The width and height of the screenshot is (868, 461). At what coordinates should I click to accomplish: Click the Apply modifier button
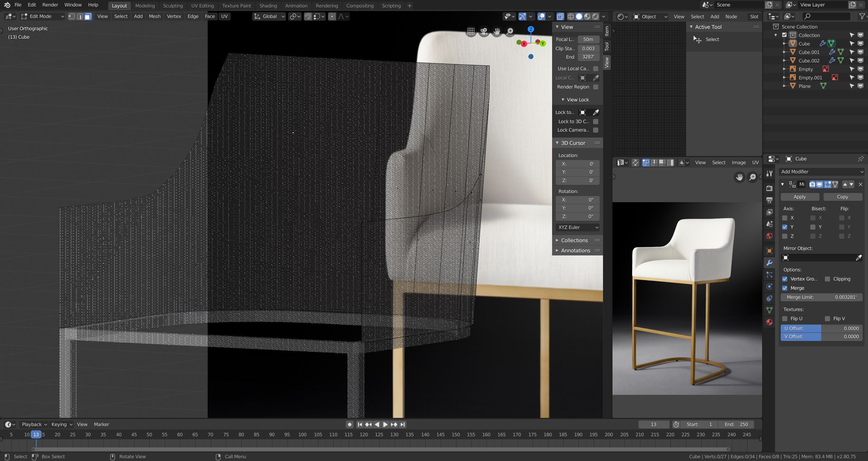[x=799, y=197]
